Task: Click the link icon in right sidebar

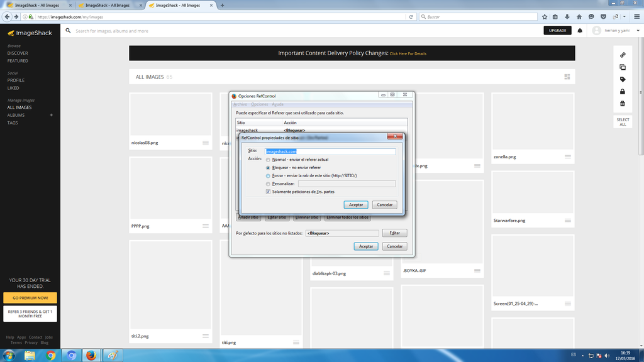Action: (623, 55)
